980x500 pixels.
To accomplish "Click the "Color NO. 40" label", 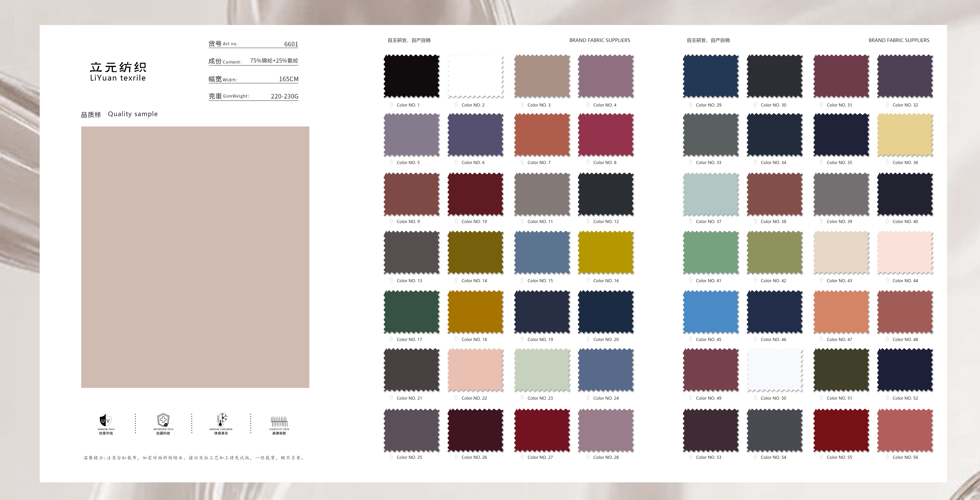I will click(x=905, y=221).
